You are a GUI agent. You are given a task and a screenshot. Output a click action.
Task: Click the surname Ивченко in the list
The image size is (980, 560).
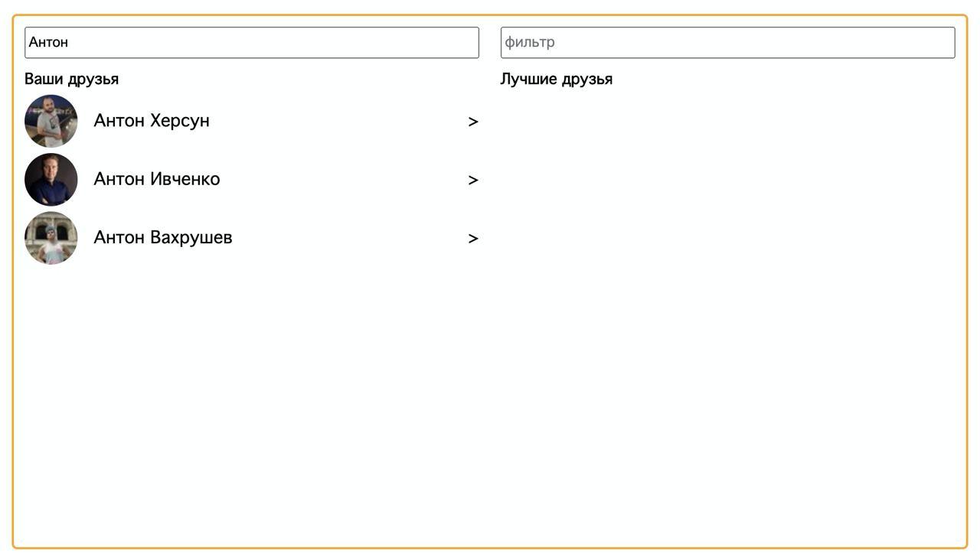tap(185, 179)
